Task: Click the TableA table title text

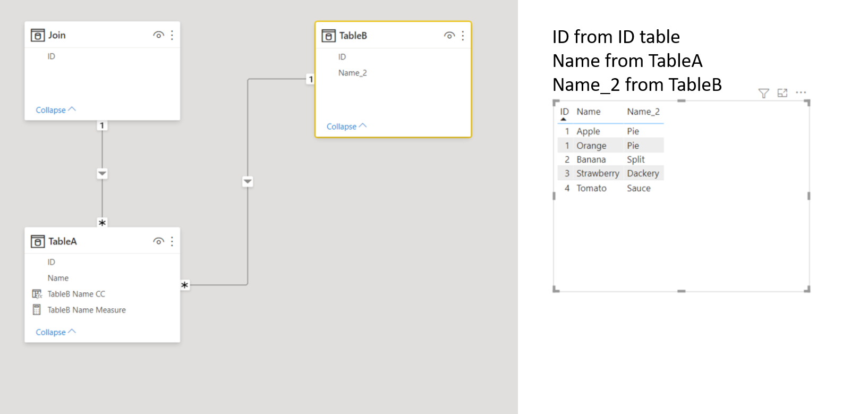Action: [x=63, y=241]
